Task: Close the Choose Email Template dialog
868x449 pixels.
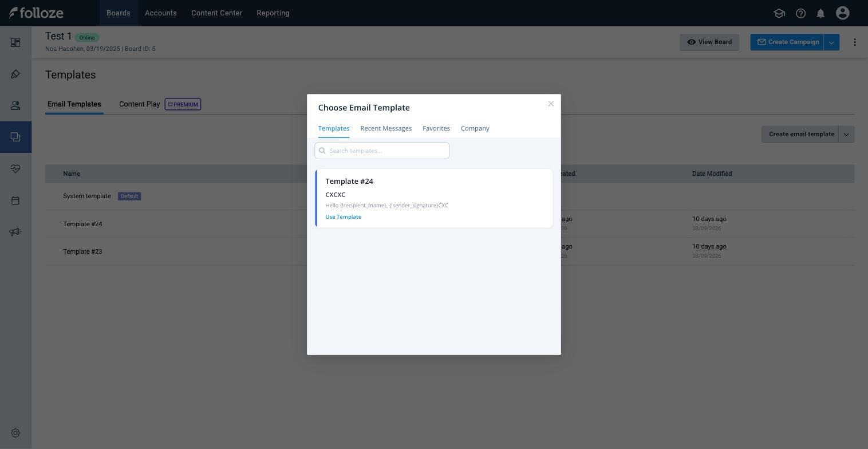Action: [x=551, y=104]
